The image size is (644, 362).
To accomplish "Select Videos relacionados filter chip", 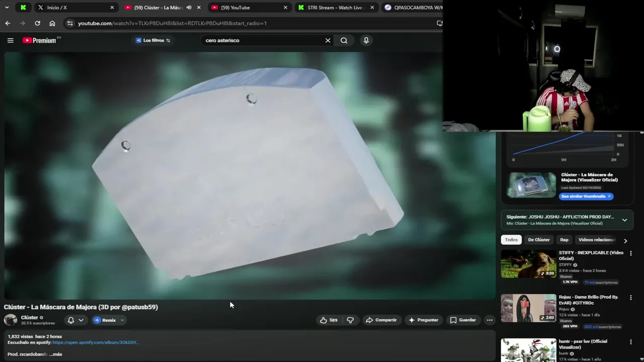I will click(597, 240).
